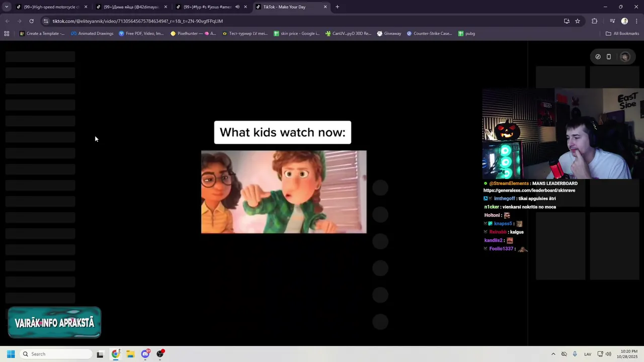The width and height of the screenshot is (644, 362).
Task: Click Vairāk info aprakstā banner
Action: tap(54, 323)
